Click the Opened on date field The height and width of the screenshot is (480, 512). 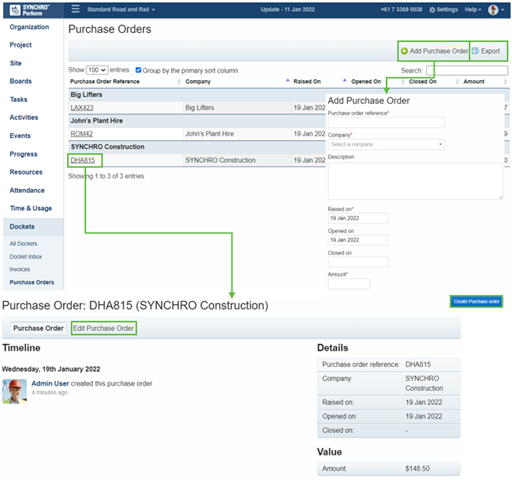(358, 240)
